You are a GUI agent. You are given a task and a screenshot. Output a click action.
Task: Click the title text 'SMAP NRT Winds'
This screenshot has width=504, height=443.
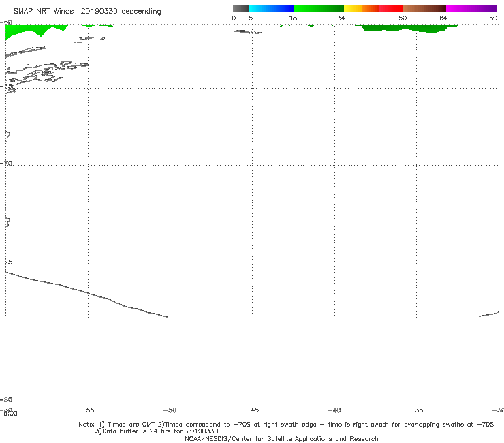[44, 12]
